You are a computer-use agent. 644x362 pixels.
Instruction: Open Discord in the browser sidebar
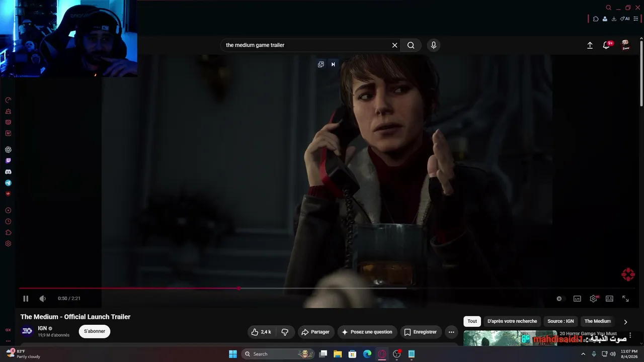(8, 172)
